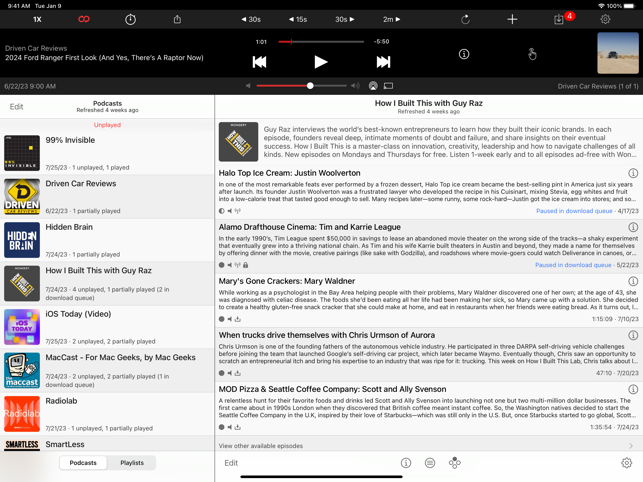Tap download icon for MOD Pizza episode

point(237,427)
